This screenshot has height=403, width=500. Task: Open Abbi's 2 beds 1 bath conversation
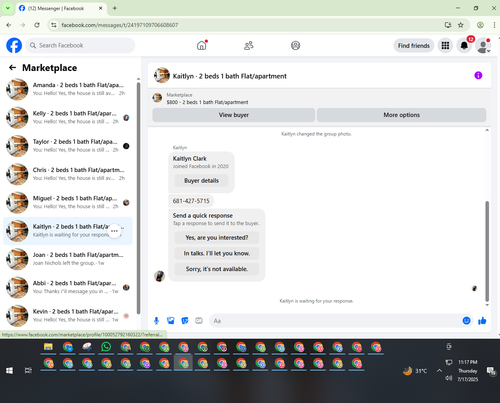tap(68, 287)
